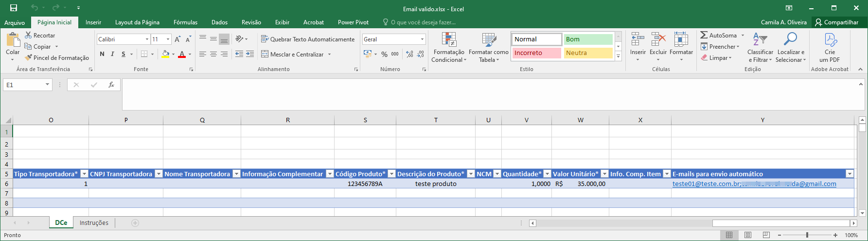The height and width of the screenshot is (241, 868).
Task: Increase font size with large A icon
Action: pos(177,39)
